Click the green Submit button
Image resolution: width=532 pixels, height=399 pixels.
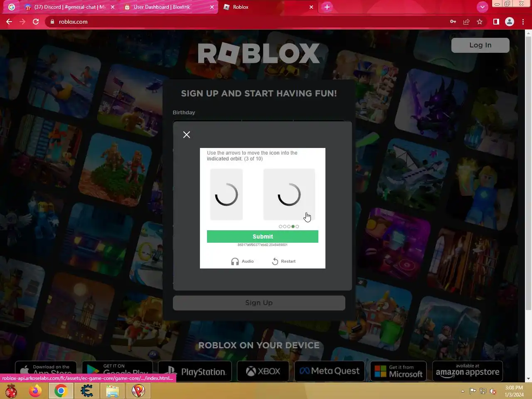coord(263,236)
